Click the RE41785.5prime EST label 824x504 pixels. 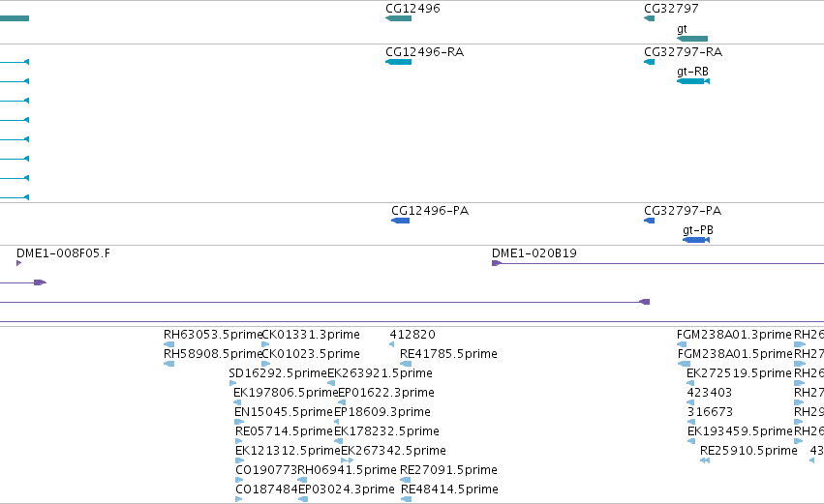click(448, 354)
